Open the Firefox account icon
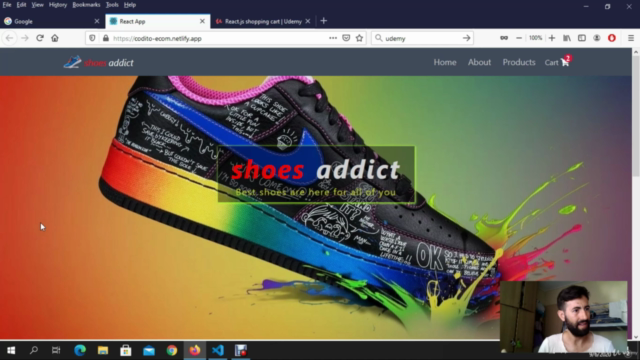Viewport: 640px width, 360px height. point(597,38)
